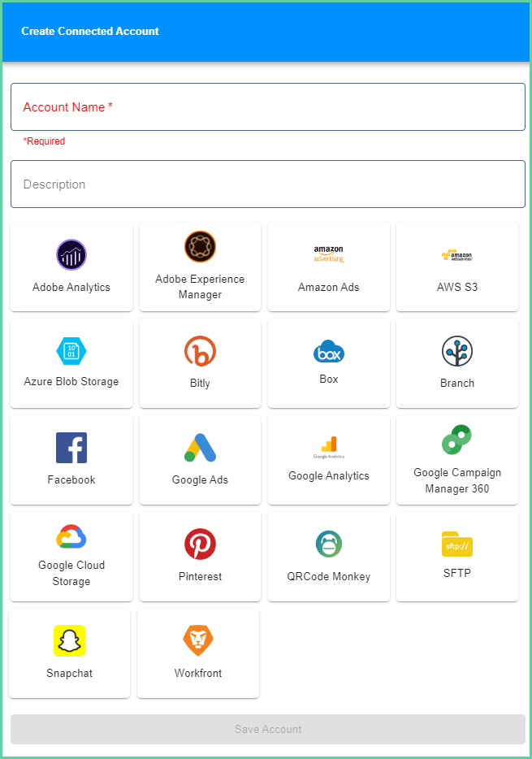Click the Adobe Analytics label
The height and width of the screenshot is (759, 532).
pos(71,287)
